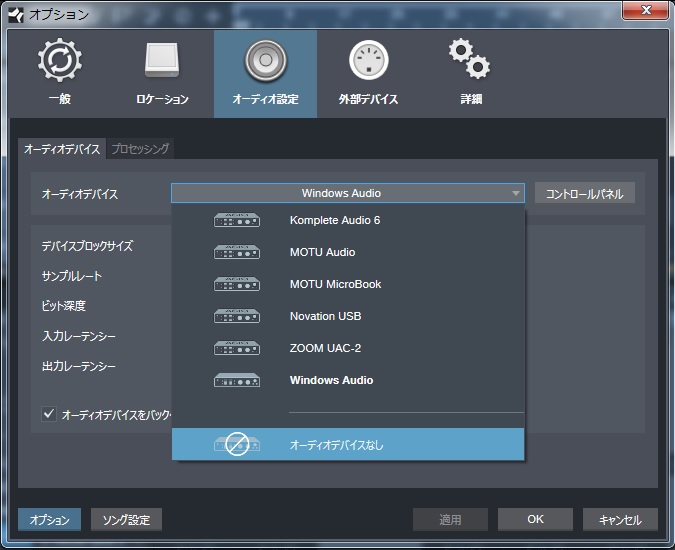This screenshot has height=550, width=675.
Task: Click the キャンセル button
Action: (620, 519)
